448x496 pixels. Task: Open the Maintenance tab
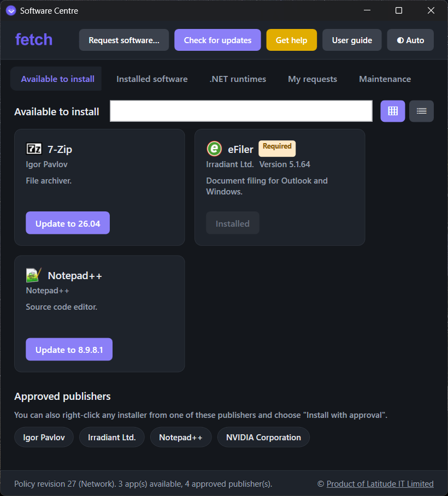[x=385, y=79]
